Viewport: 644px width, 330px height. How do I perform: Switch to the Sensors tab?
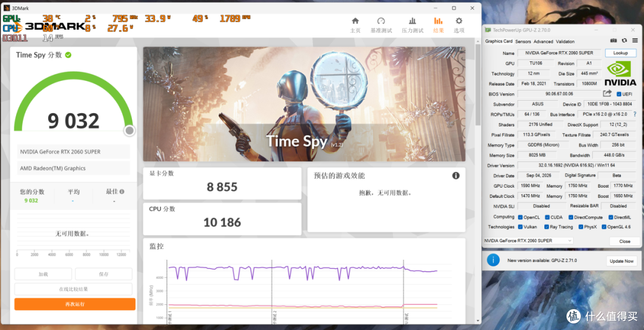(523, 42)
